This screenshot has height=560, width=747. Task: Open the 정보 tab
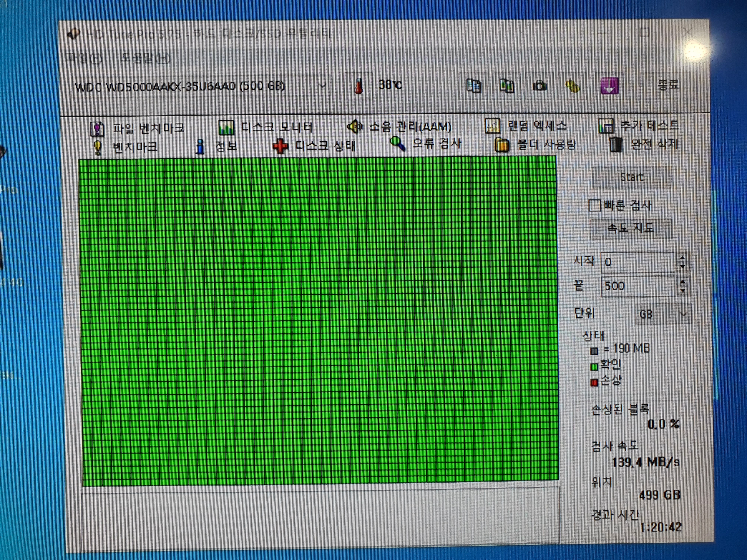(x=216, y=146)
